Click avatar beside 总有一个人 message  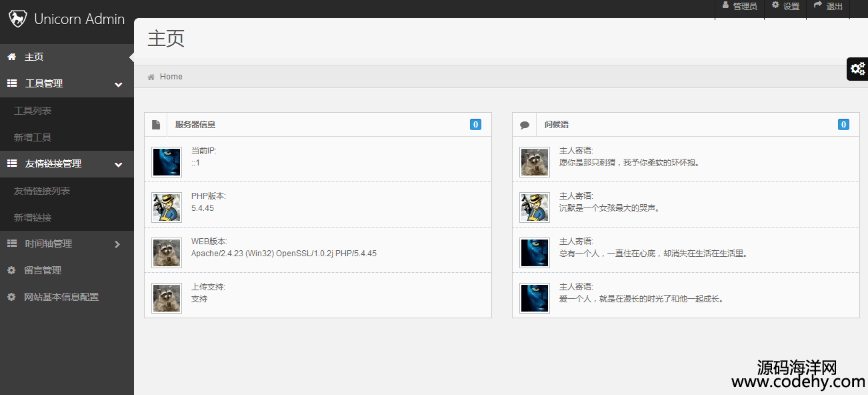pyautogui.click(x=535, y=253)
